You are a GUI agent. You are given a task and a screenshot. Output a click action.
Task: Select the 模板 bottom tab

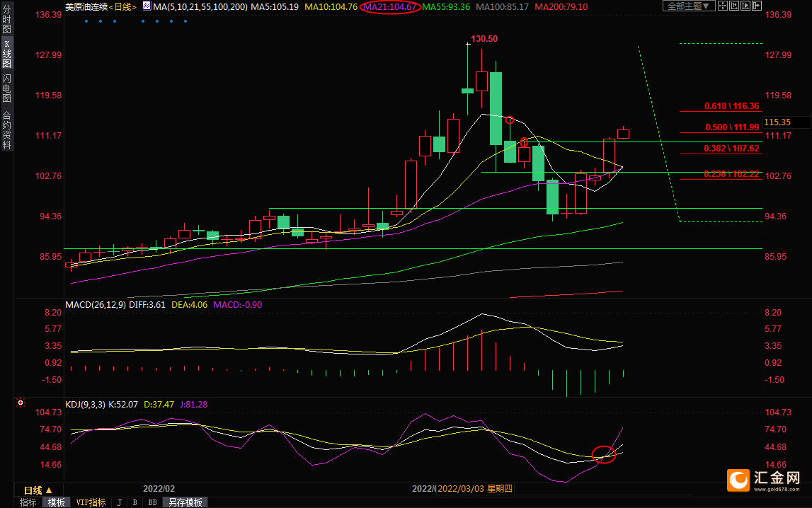[57, 502]
